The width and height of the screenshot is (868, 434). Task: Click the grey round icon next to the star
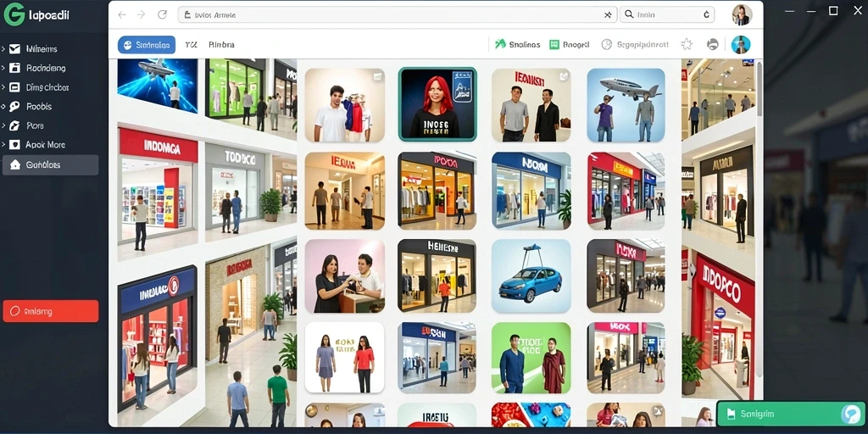point(713,44)
